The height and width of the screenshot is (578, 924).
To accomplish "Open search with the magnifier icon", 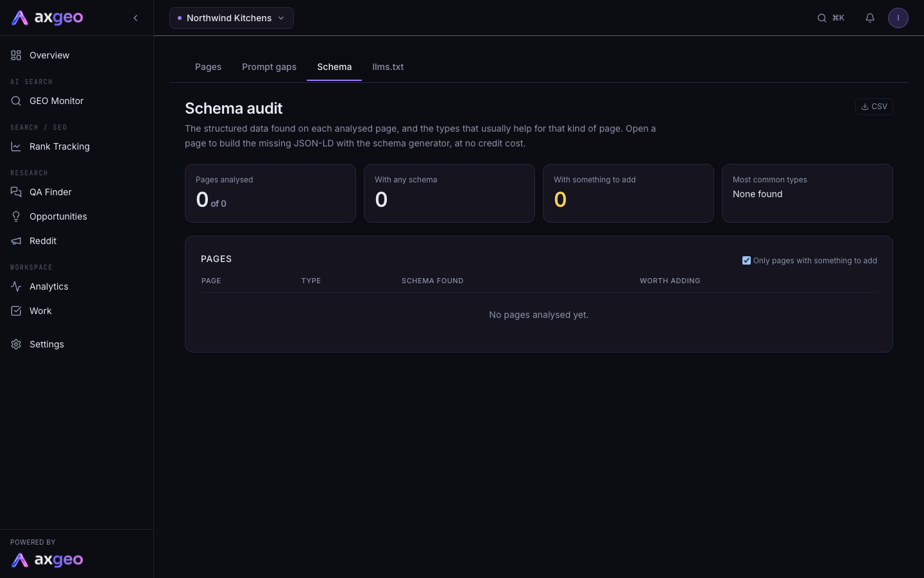I will pyautogui.click(x=821, y=18).
